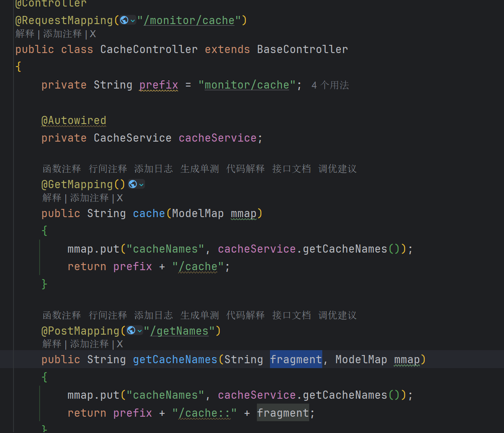Click 代码解释 above the @GetMapping annotation
This screenshot has width=504, height=433.
(x=245, y=169)
